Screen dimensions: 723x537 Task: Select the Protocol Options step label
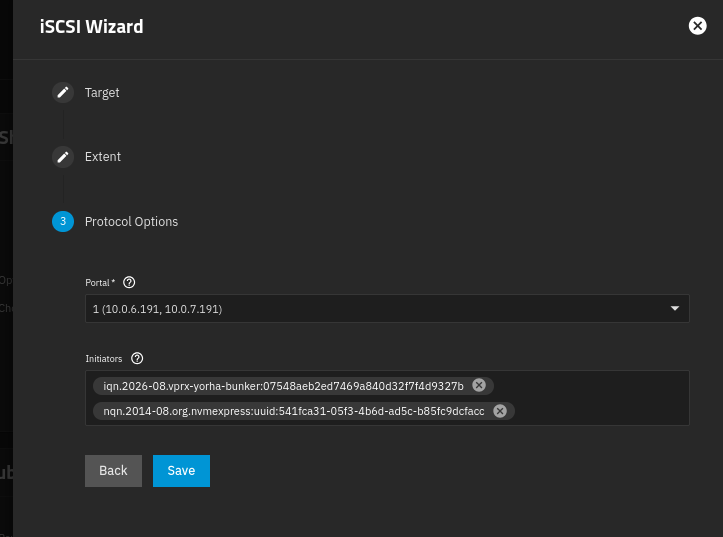(131, 222)
